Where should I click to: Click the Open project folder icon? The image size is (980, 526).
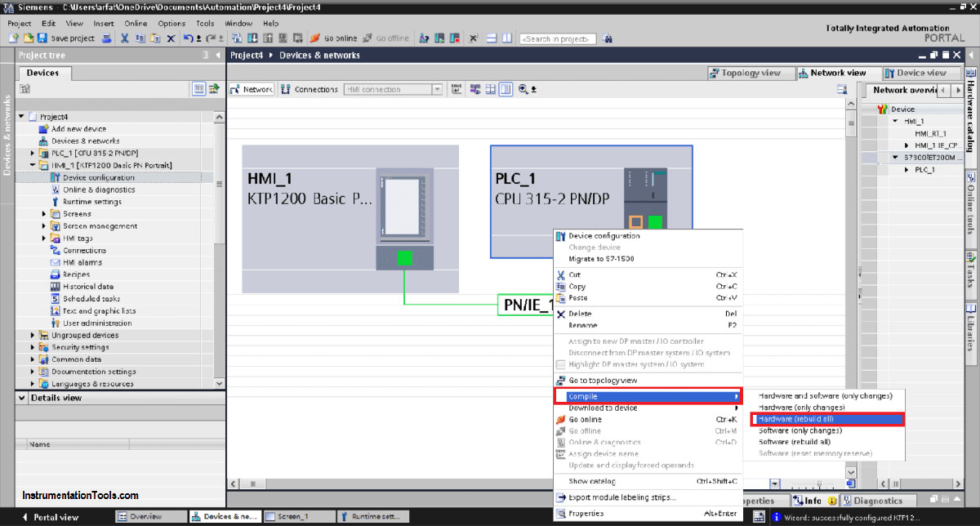click(x=29, y=38)
